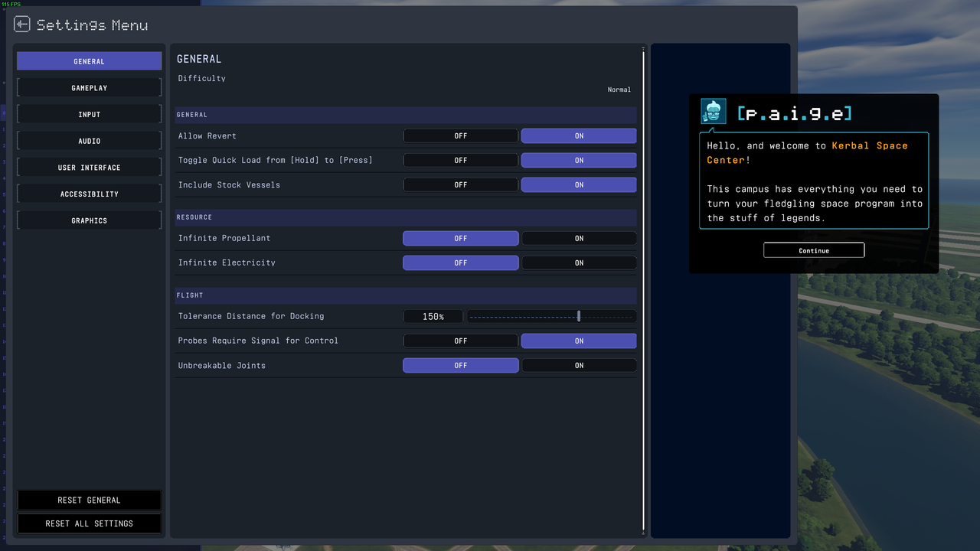The height and width of the screenshot is (551, 980).
Task: Select OFF for Infinite Electricity
Action: [461, 262]
